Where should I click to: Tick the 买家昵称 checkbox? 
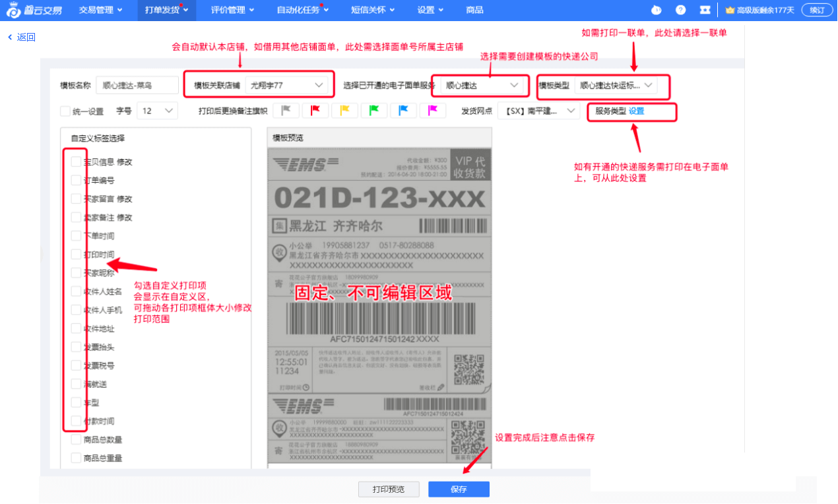tap(76, 272)
